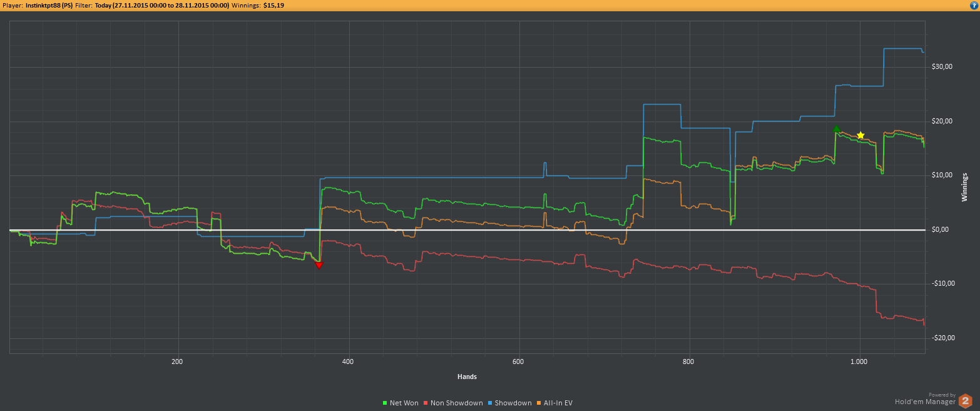Screen dimensions: 980x411
Task: Click the green peak triangle marker
Action: point(837,128)
